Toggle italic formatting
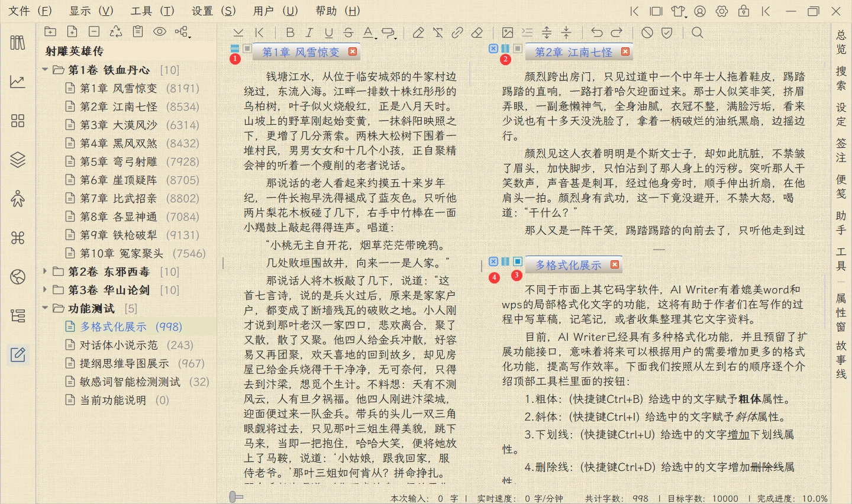The width and height of the screenshot is (852, 504). tap(309, 33)
